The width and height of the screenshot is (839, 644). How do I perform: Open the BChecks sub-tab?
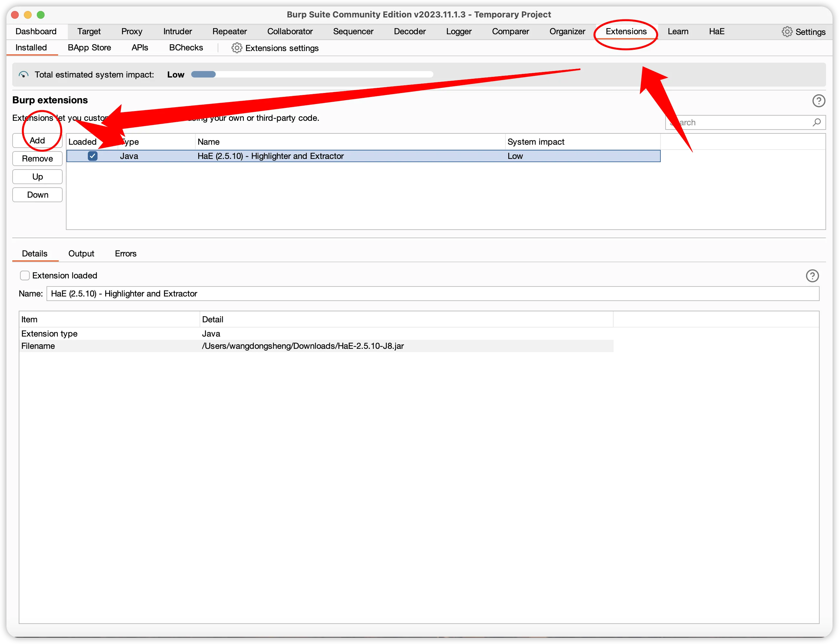click(186, 47)
